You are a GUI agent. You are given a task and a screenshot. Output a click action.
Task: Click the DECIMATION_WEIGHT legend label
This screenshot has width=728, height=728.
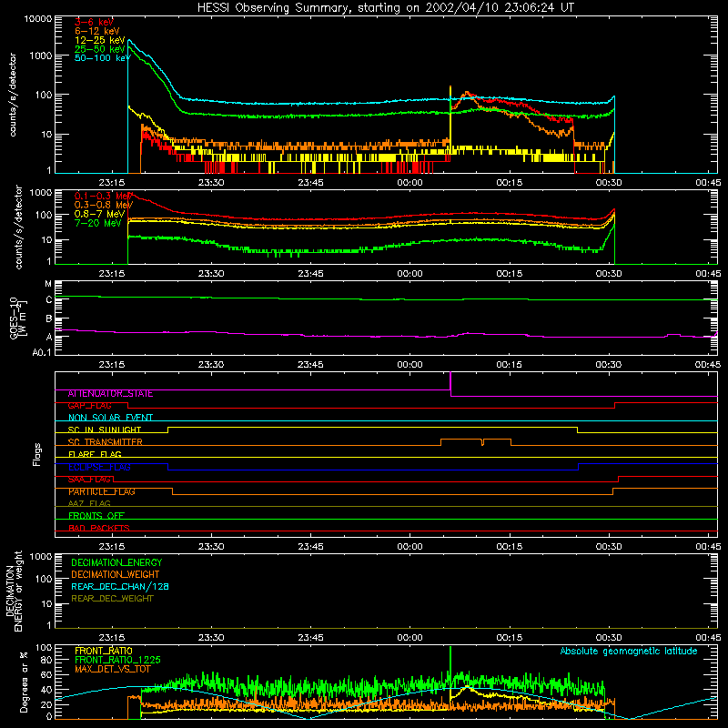click(x=116, y=574)
